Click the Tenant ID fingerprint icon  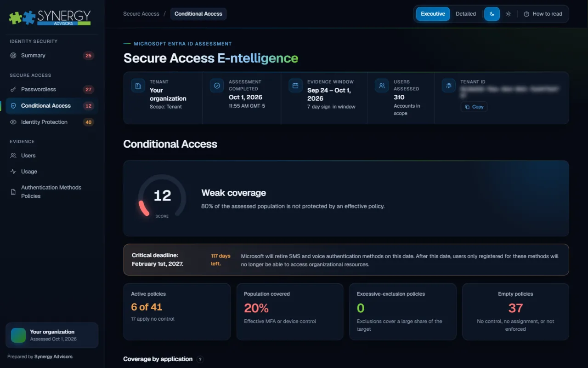[x=449, y=86]
